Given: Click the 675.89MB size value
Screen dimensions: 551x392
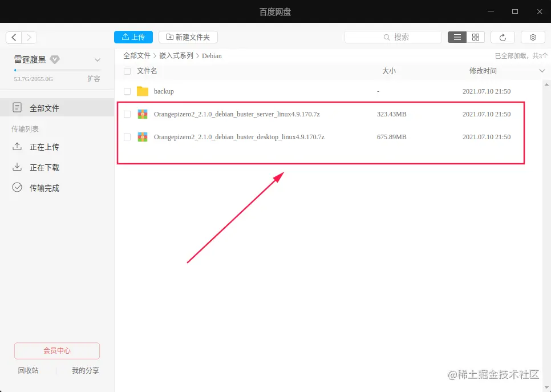Looking at the screenshot, I should 391,137.
